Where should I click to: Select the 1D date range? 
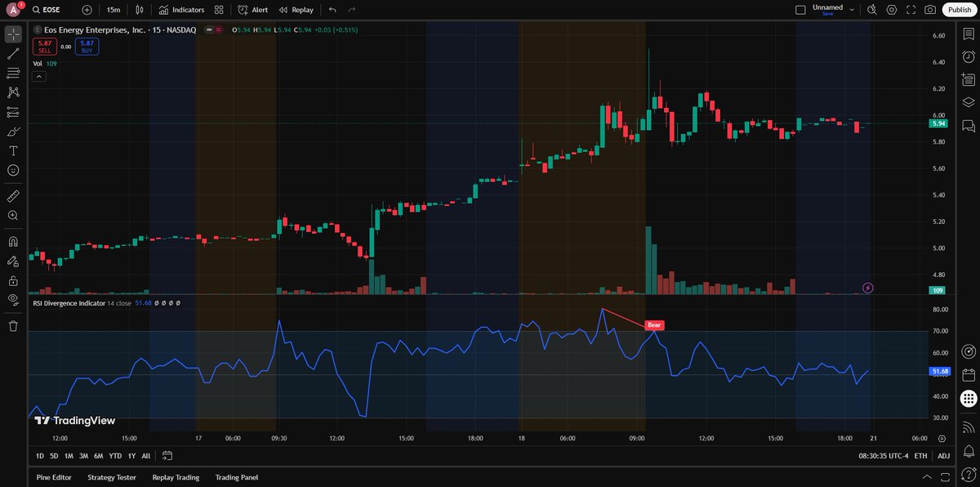click(x=40, y=455)
